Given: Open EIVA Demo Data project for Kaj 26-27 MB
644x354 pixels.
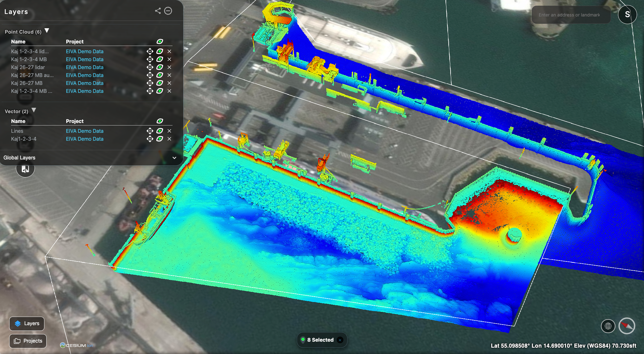Looking at the screenshot, I should click(x=85, y=83).
